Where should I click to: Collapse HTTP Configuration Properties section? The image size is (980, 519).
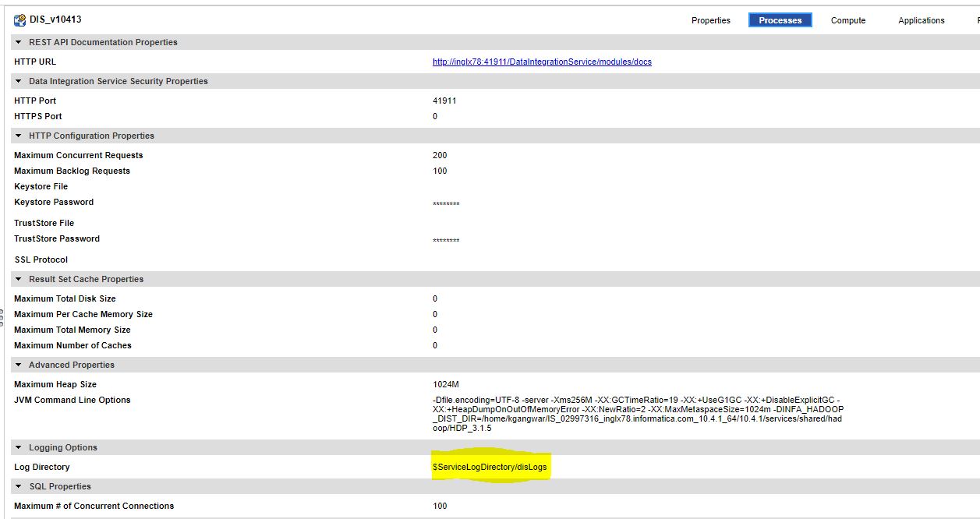click(19, 136)
